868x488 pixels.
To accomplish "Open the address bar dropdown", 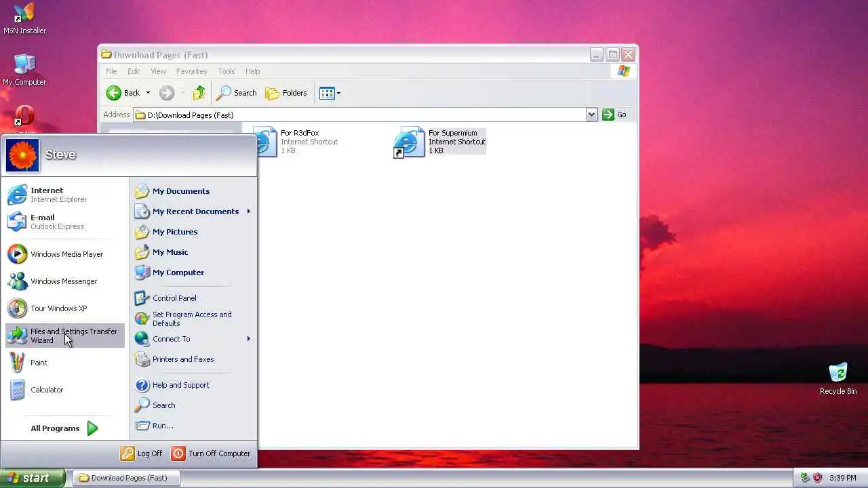I will pos(591,115).
